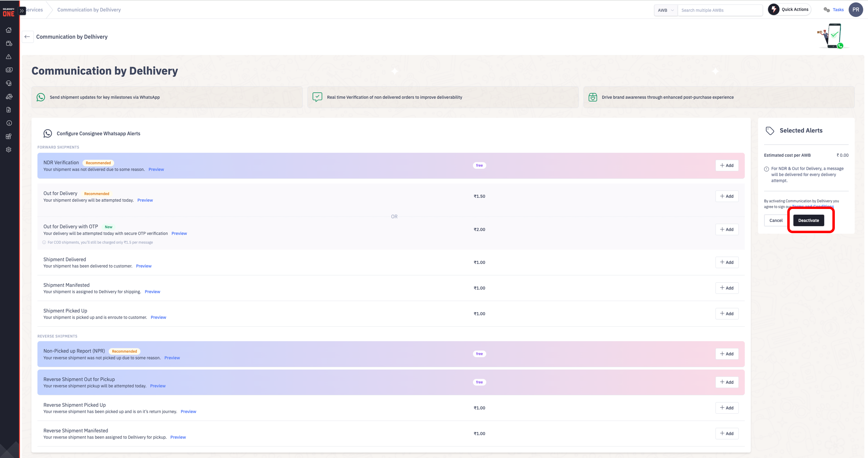868x458 pixels.
Task: Preview Reverse Shipment Out for Pickup message
Action: (158, 386)
